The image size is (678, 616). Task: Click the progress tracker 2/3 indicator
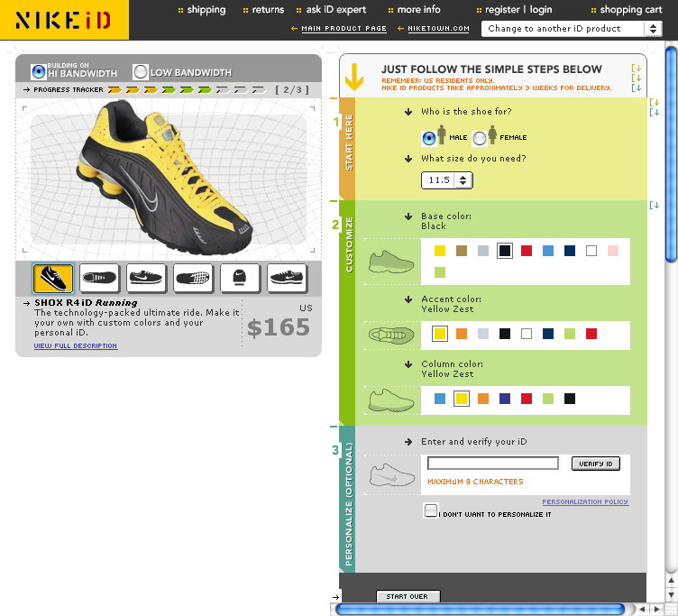(292, 90)
